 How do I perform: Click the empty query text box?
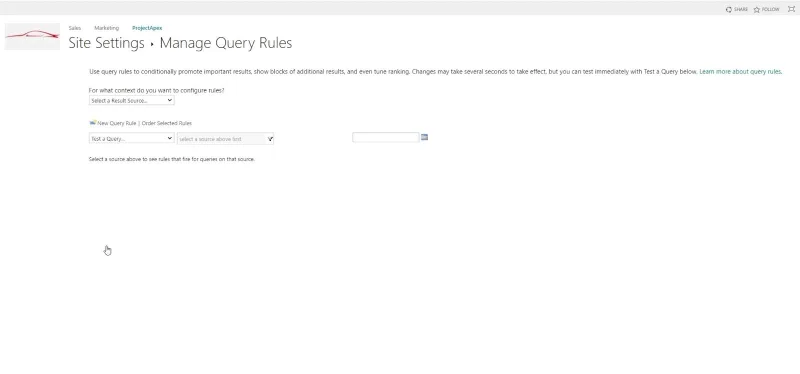pos(386,137)
